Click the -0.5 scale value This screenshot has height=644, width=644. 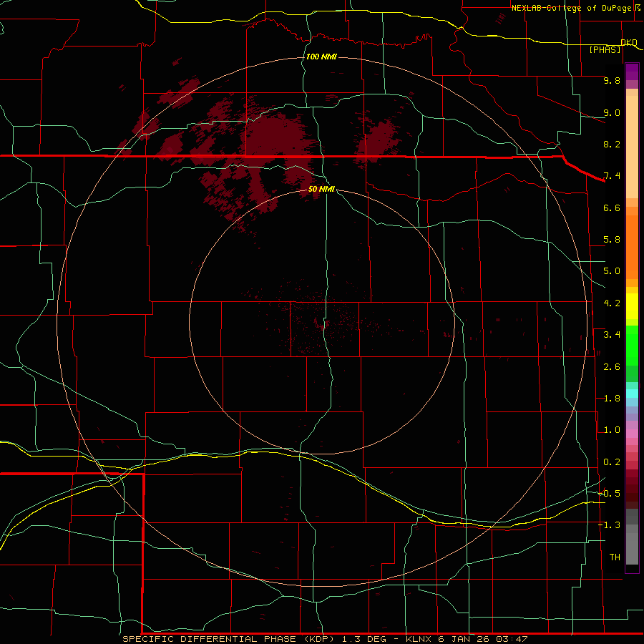[610, 494]
